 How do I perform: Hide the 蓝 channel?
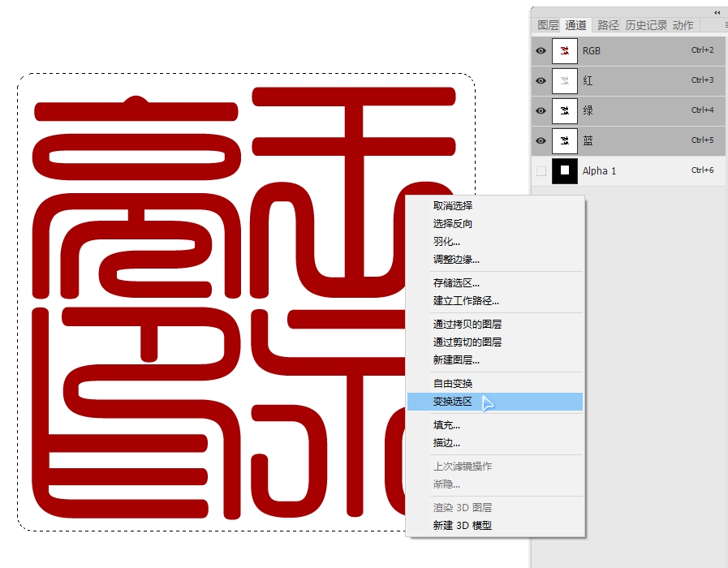(x=540, y=140)
